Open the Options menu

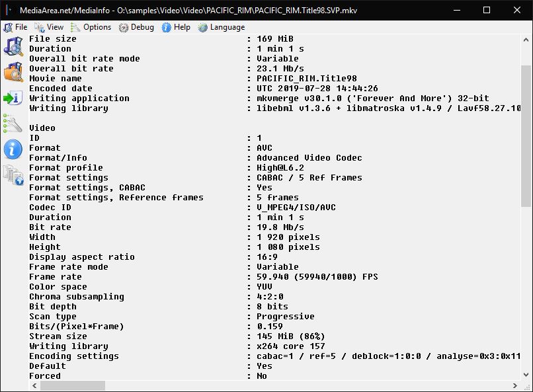click(91, 27)
